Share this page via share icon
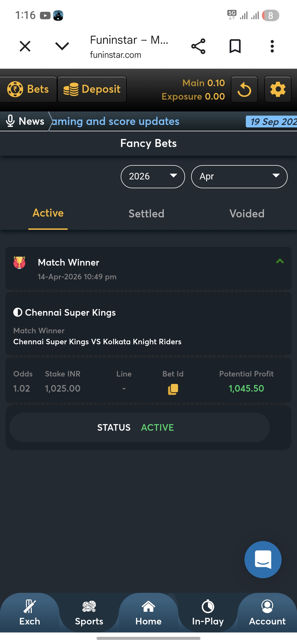The height and width of the screenshot is (644, 297). (198, 46)
